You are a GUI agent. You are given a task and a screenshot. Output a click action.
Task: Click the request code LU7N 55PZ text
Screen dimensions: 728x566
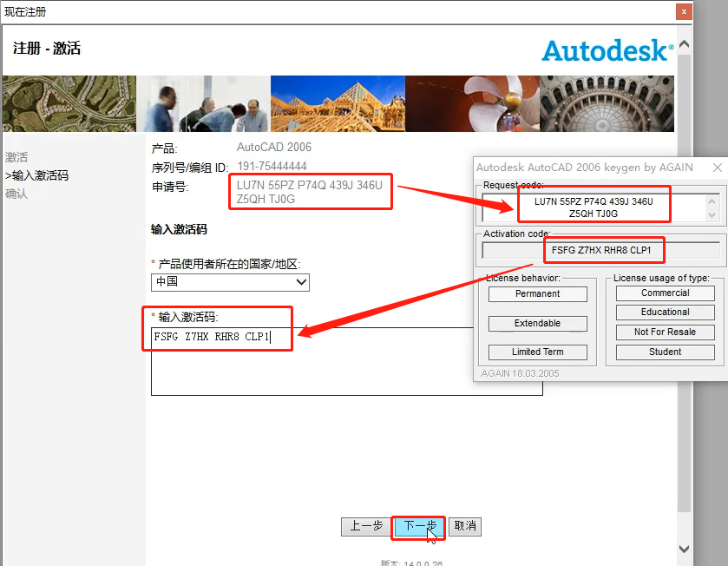click(310, 192)
